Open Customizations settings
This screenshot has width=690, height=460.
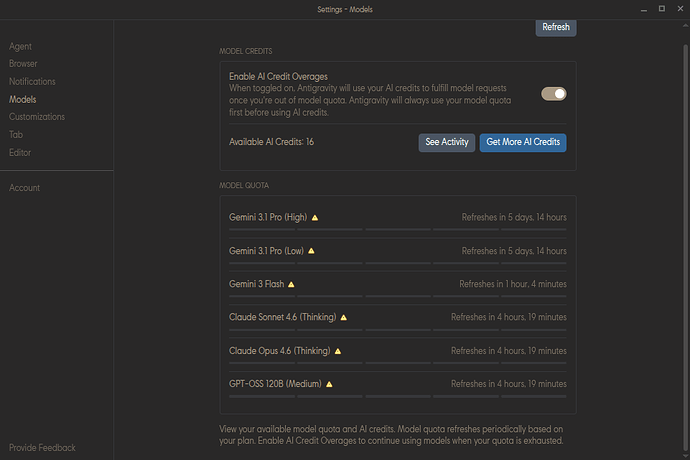(x=37, y=117)
